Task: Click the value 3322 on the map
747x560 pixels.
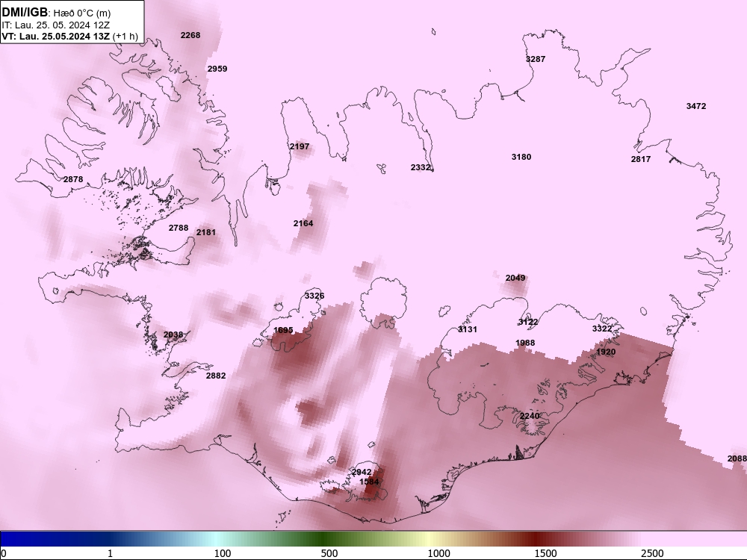Action: [602, 329]
